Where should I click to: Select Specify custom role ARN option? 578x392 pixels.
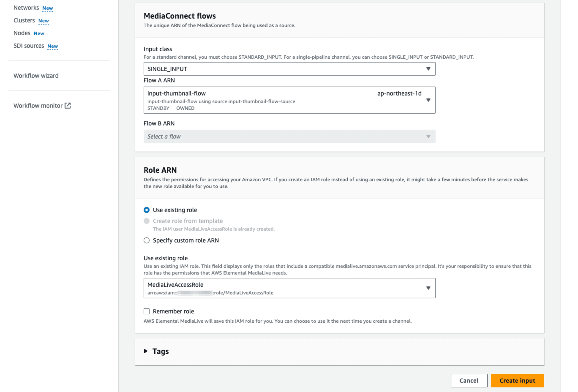[147, 240]
